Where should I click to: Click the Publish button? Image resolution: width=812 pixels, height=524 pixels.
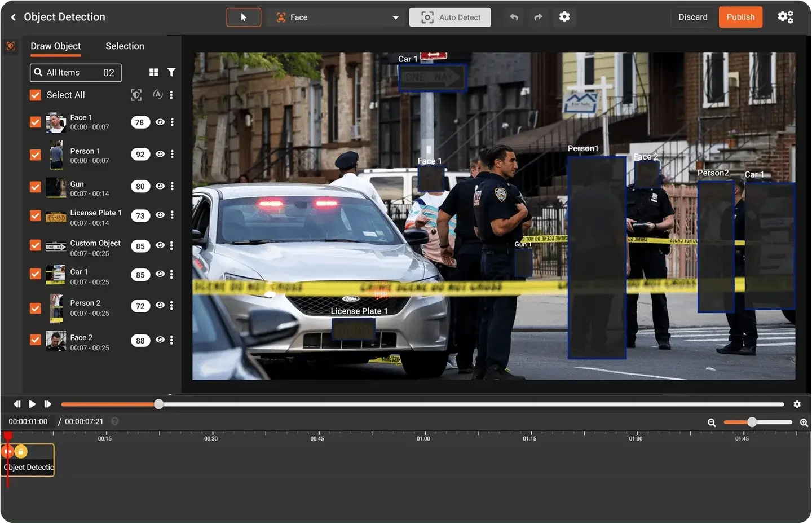(740, 17)
